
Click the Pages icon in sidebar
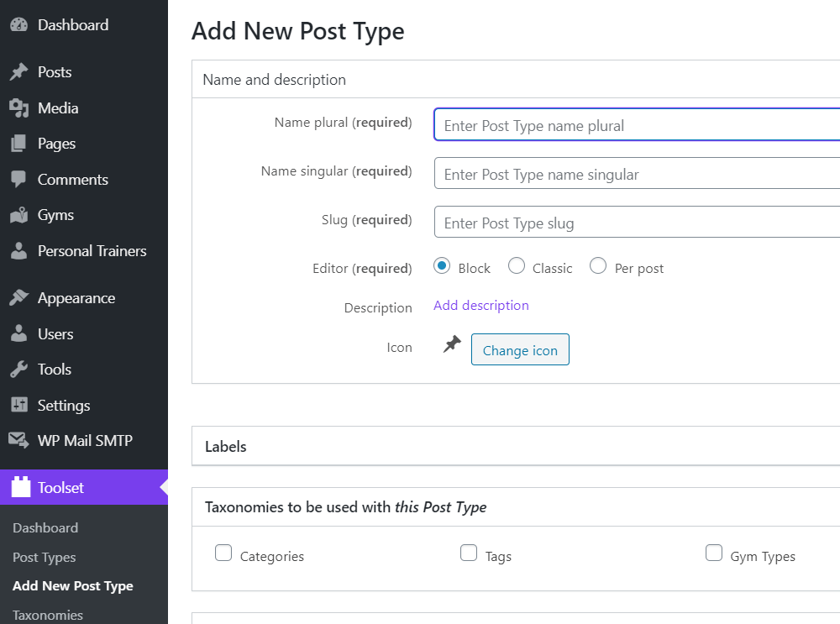coord(18,144)
